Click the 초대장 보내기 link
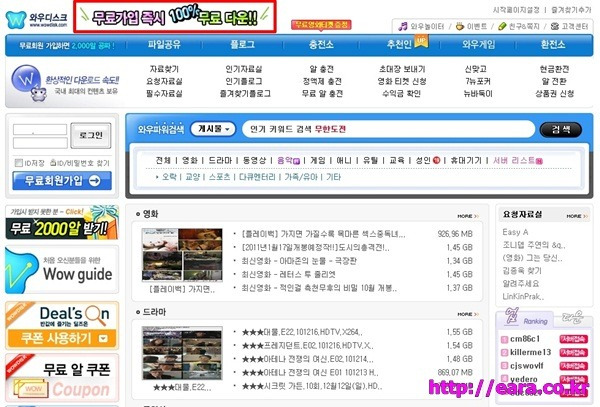Image resolution: width=600 pixels, height=407 pixels. 402,69
